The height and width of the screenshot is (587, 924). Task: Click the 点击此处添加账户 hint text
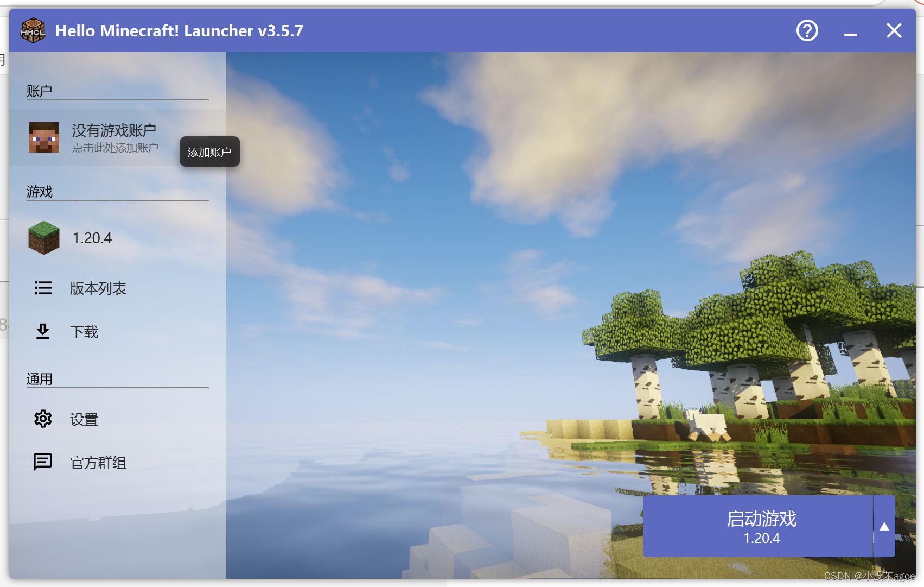pos(115,148)
